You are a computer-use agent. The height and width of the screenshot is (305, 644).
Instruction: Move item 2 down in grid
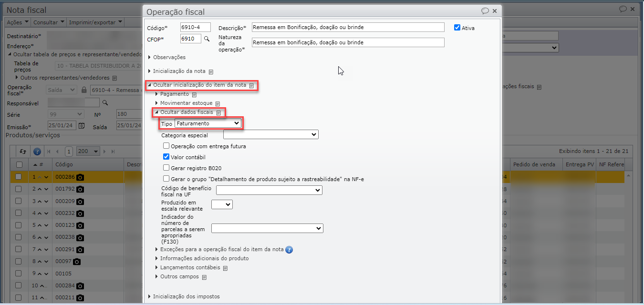point(46,189)
